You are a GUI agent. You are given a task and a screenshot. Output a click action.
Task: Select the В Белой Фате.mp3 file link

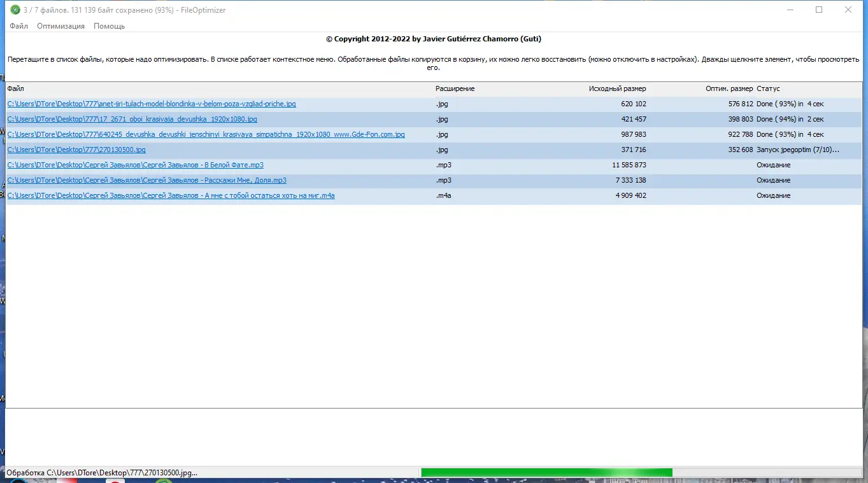click(x=135, y=165)
